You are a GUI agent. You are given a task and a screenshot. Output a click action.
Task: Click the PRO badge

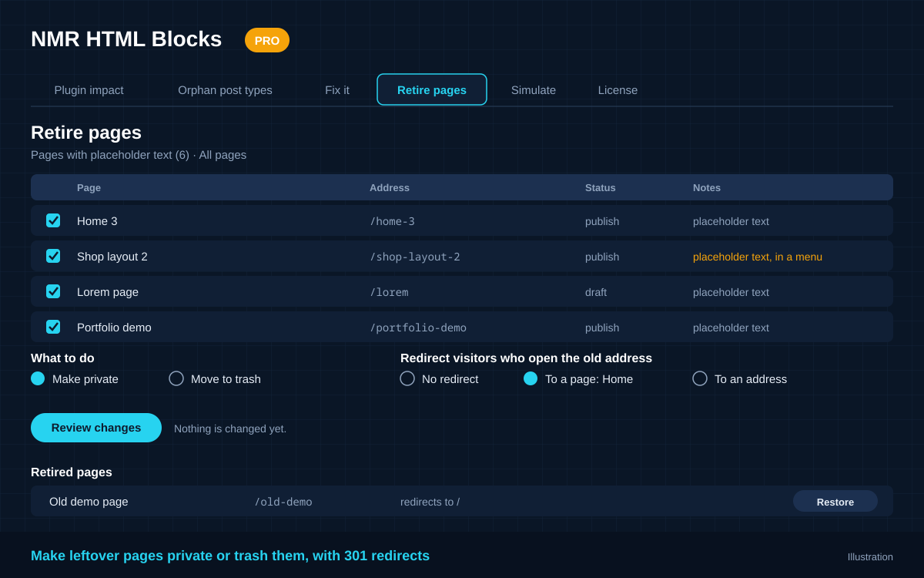point(267,40)
